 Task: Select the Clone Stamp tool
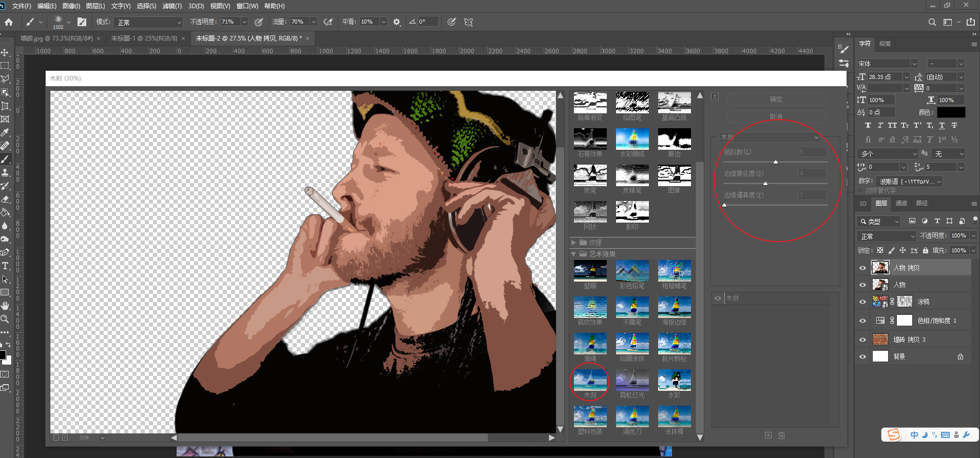coord(5,172)
